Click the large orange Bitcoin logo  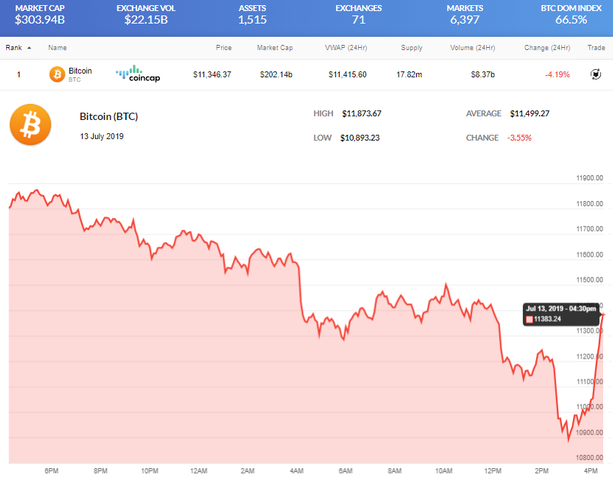pos(30,125)
